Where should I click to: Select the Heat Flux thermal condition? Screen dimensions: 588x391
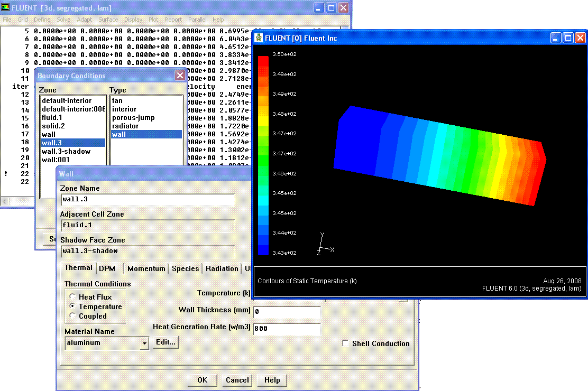point(72,296)
